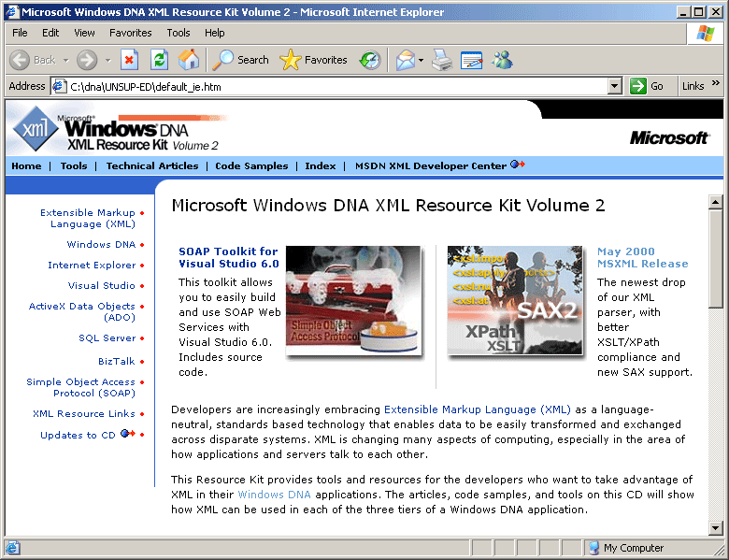The image size is (729, 560).
Task: Click the Windows flag logo
Action: coord(706,33)
